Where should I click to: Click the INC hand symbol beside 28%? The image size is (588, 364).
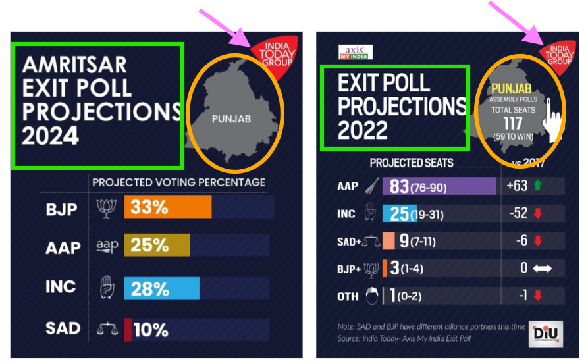coord(106,287)
